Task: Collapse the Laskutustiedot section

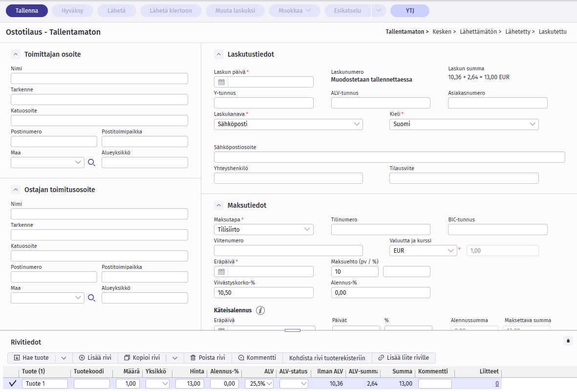Action: (x=219, y=54)
